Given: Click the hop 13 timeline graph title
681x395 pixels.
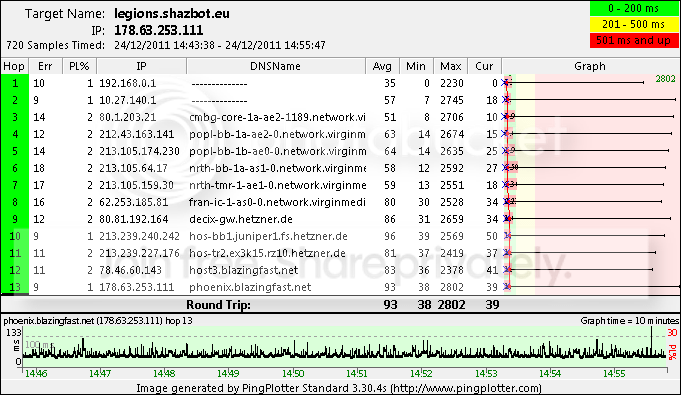Looking at the screenshot, I should point(98,321).
